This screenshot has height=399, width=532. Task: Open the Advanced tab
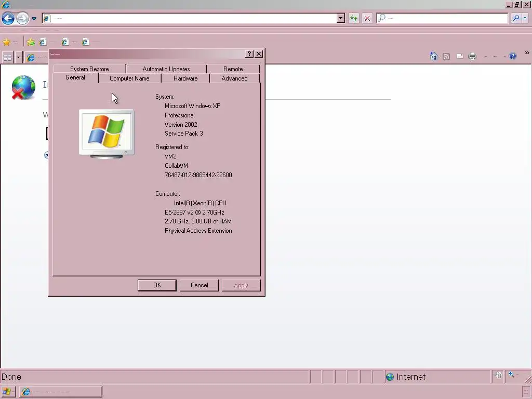click(234, 78)
